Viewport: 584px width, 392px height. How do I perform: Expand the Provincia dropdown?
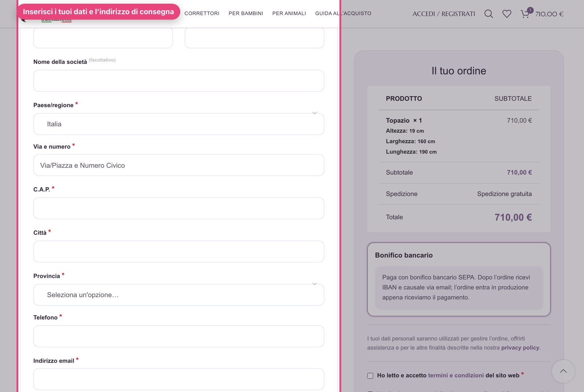coord(179,295)
